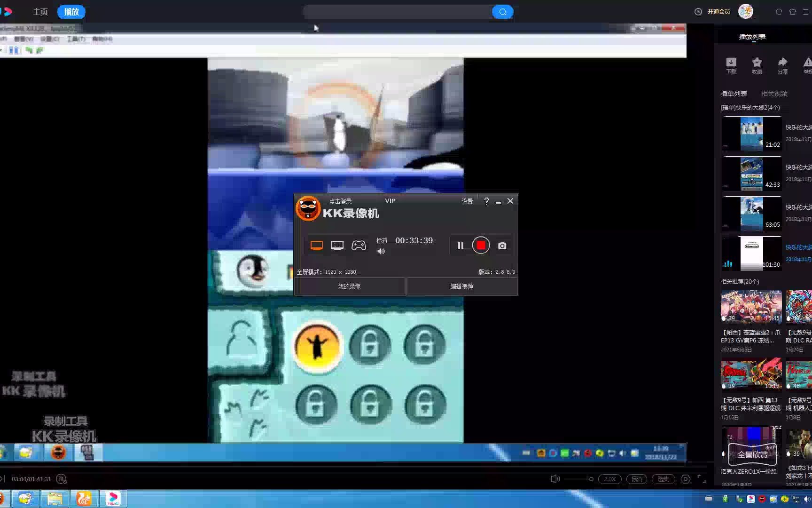This screenshot has width=812, height=508.
Task: Click the [播单]快乐的大脚2(4个) title
Action: click(750, 108)
